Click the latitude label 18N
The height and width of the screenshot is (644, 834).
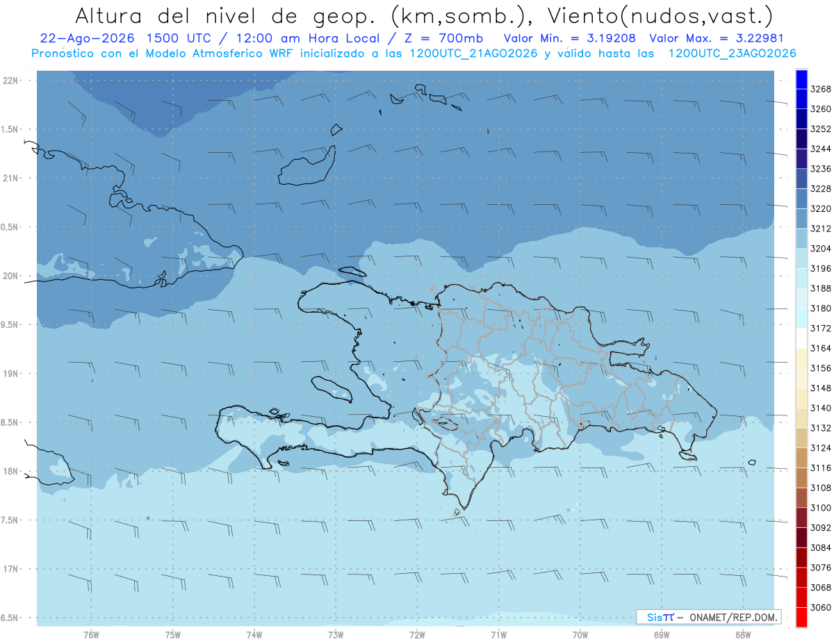pyautogui.click(x=10, y=471)
